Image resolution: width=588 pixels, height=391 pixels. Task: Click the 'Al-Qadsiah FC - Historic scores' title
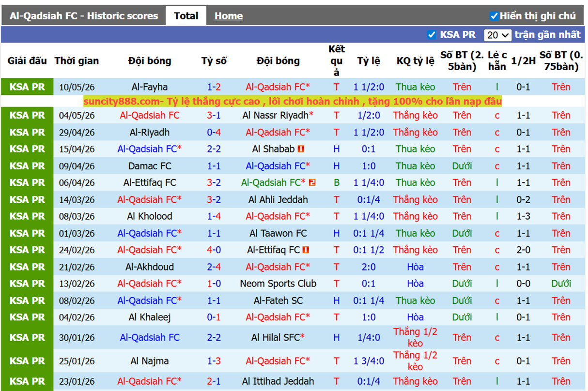(x=84, y=16)
